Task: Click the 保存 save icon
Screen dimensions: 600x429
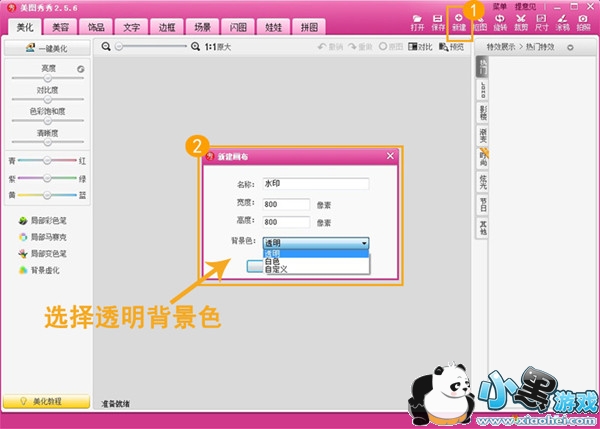Action: [x=438, y=23]
